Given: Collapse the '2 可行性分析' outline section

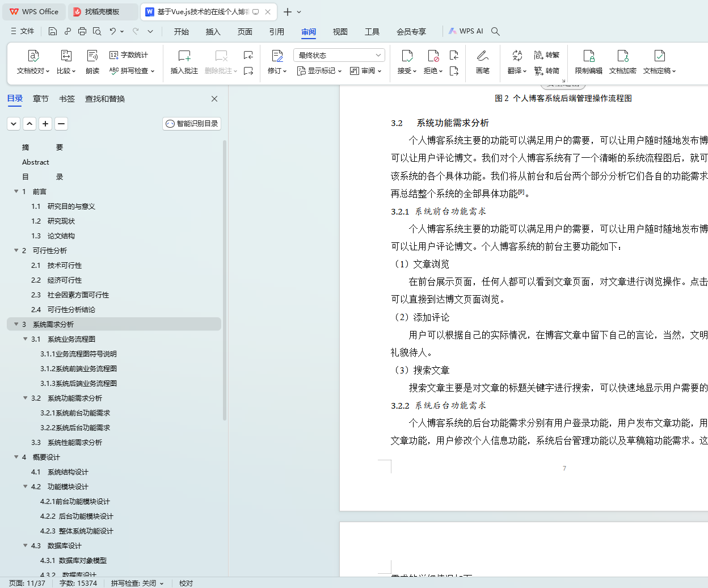Looking at the screenshot, I should pyautogui.click(x=16, y=250).
